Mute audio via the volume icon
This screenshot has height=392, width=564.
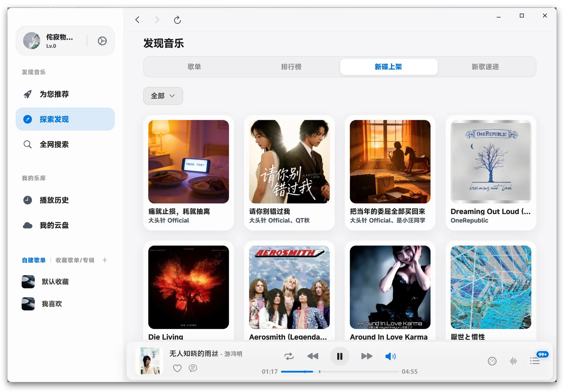(x=390, y=356)
